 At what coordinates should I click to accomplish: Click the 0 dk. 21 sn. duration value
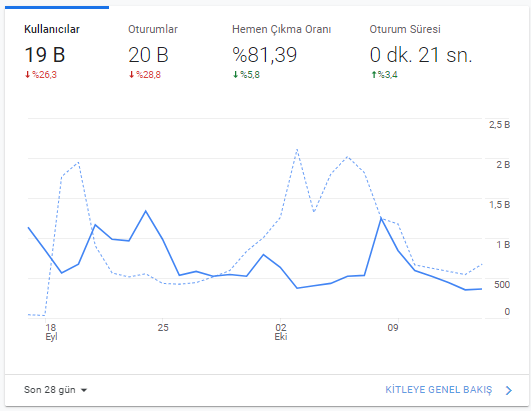(421, 55)
